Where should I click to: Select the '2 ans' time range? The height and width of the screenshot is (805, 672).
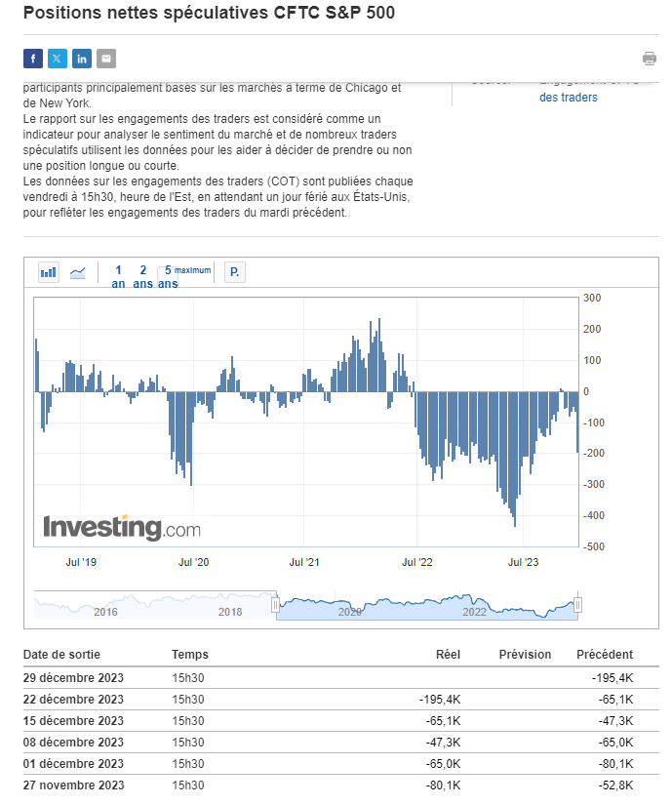click(x=143, y=276)
